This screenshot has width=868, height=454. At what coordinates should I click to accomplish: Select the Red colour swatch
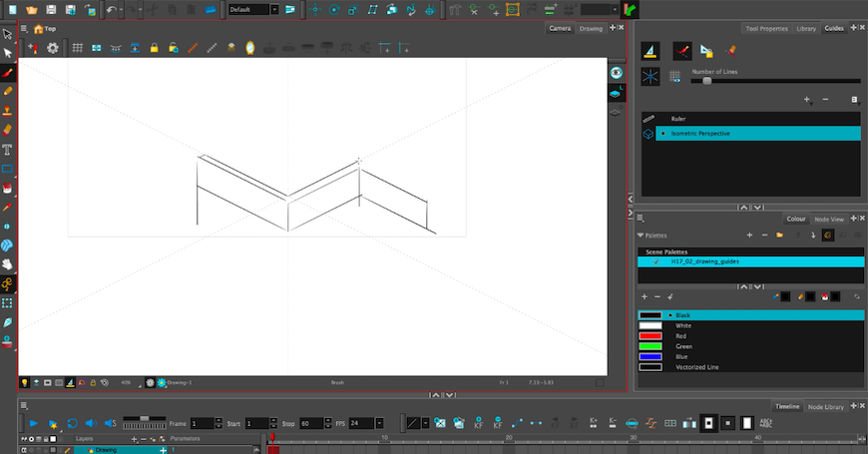pyautogui.click(x=651, y=336)
